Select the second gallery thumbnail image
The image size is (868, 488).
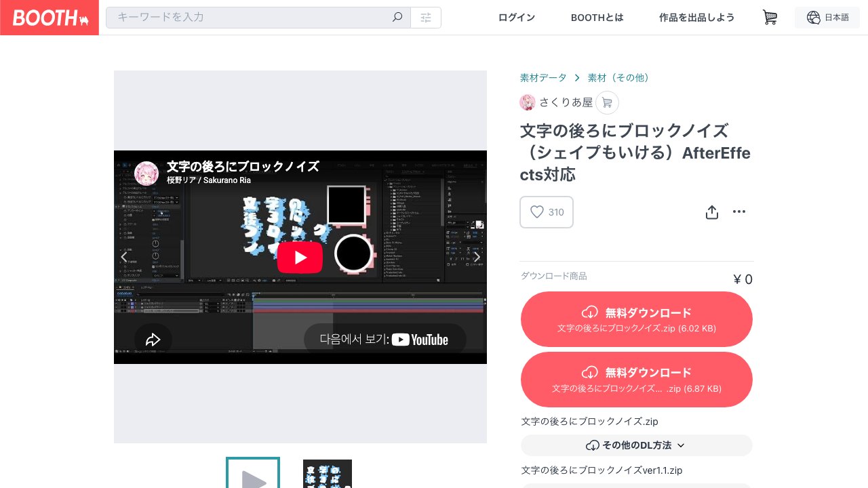pyautogui.click(x=328, y=474)
